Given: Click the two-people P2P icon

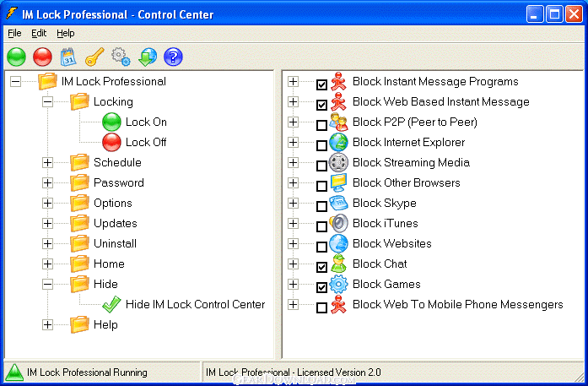Looking at the screenshot, I should coord(338,122).
